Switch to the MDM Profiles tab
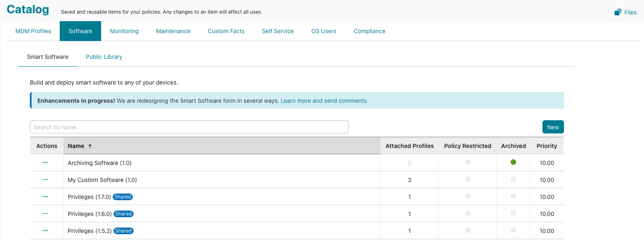The width and height of the screenshot is (644, 240). coord(33,31)
